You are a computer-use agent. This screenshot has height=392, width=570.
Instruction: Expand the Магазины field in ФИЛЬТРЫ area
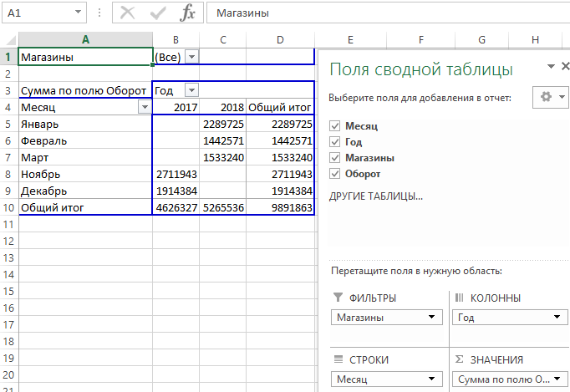pyautogui.click(x=431, y=317)
